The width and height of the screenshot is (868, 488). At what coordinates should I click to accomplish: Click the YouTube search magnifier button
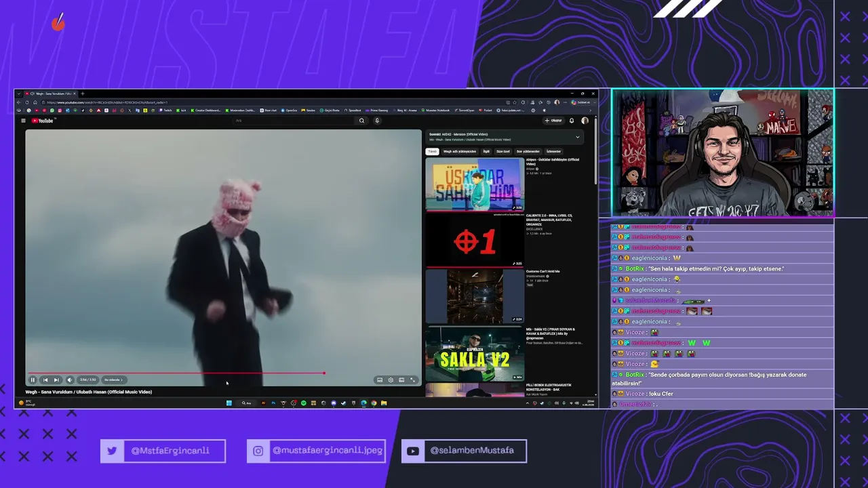pyautogui.click(x=361, y=121)
